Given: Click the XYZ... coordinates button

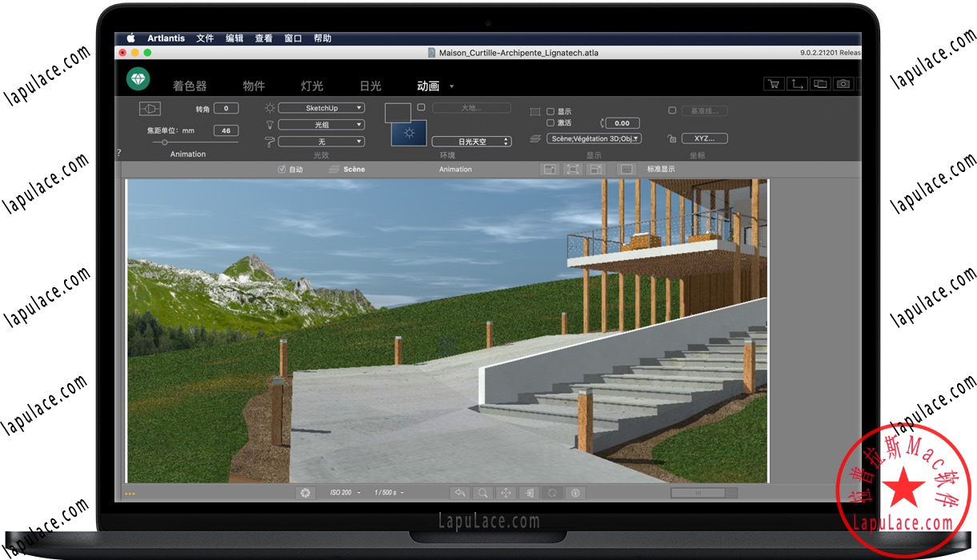Looking at the screenshot, I should (703, 138).
